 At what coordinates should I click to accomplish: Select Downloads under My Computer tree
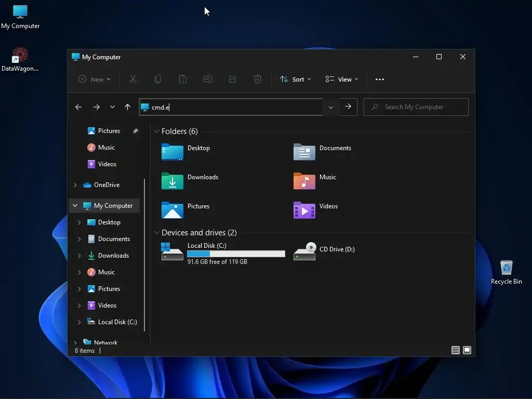tap(108, 256)
